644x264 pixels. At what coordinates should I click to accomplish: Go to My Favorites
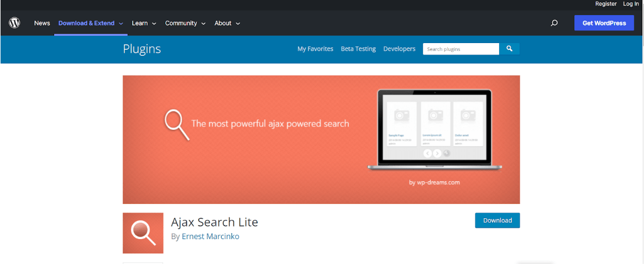pyautogui.click(x=315, y=49)
